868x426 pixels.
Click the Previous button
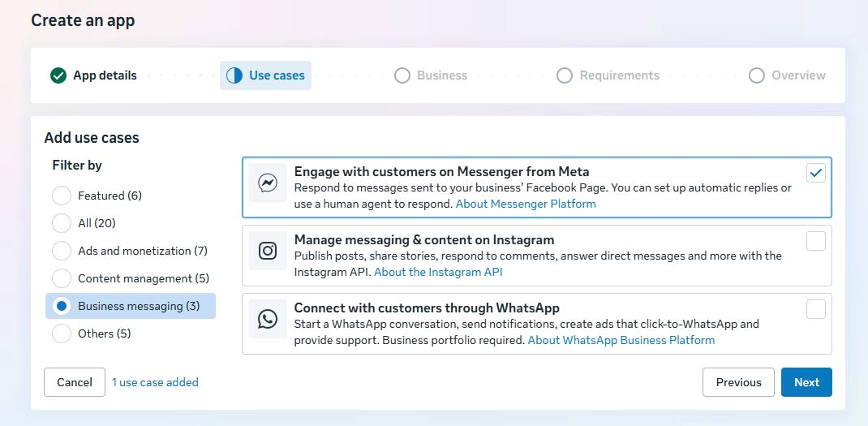[x=738, y=382]
